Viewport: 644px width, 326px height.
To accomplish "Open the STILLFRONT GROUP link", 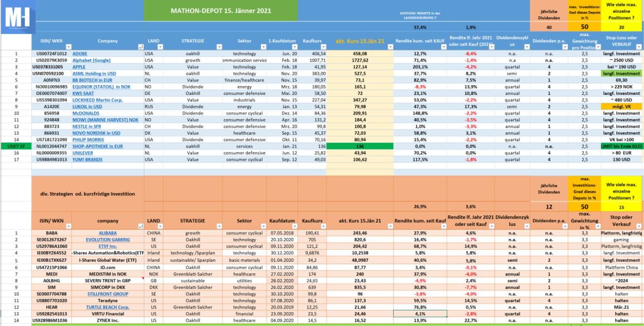I will pos(107,294).
